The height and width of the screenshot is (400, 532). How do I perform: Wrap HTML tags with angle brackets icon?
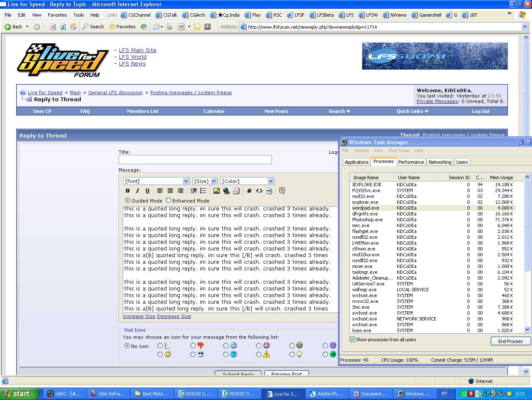[259, 191]
